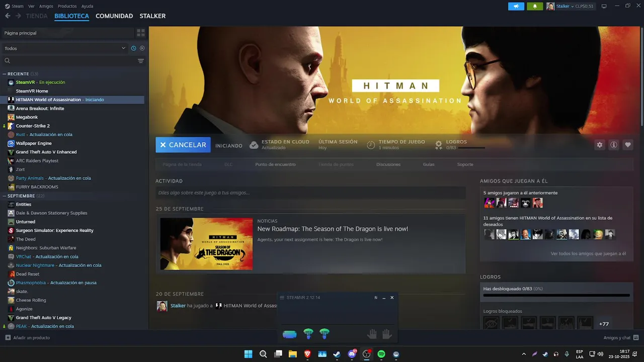Open the Productos menu
This screenshot has width=644, height=362.
(67, 6)
